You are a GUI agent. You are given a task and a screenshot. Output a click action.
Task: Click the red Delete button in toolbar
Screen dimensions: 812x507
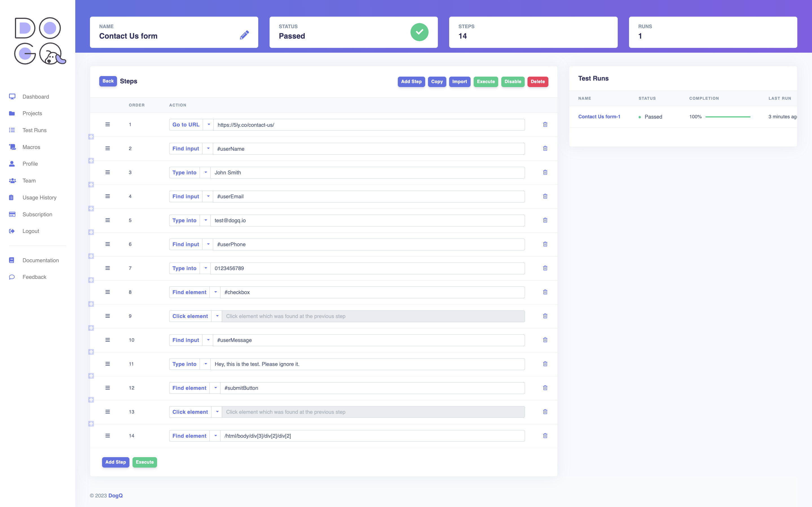(x=537, y=81)
